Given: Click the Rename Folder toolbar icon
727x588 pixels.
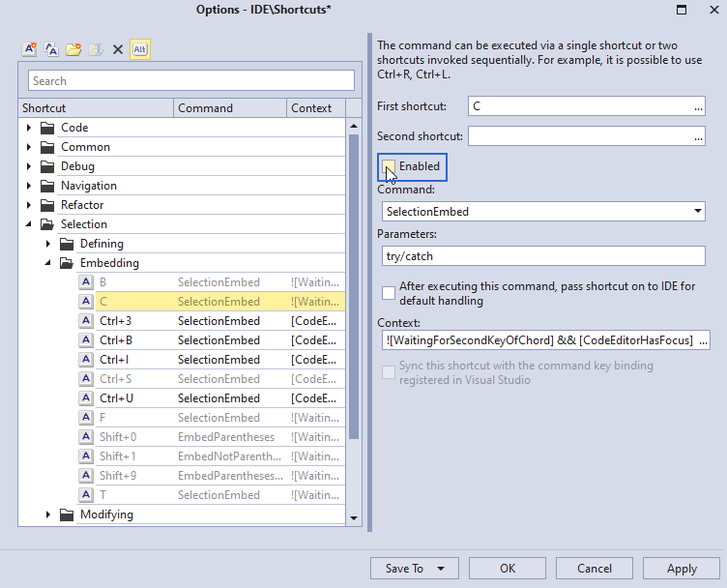Looking at the screenshot, I should (x=96, y=49).
